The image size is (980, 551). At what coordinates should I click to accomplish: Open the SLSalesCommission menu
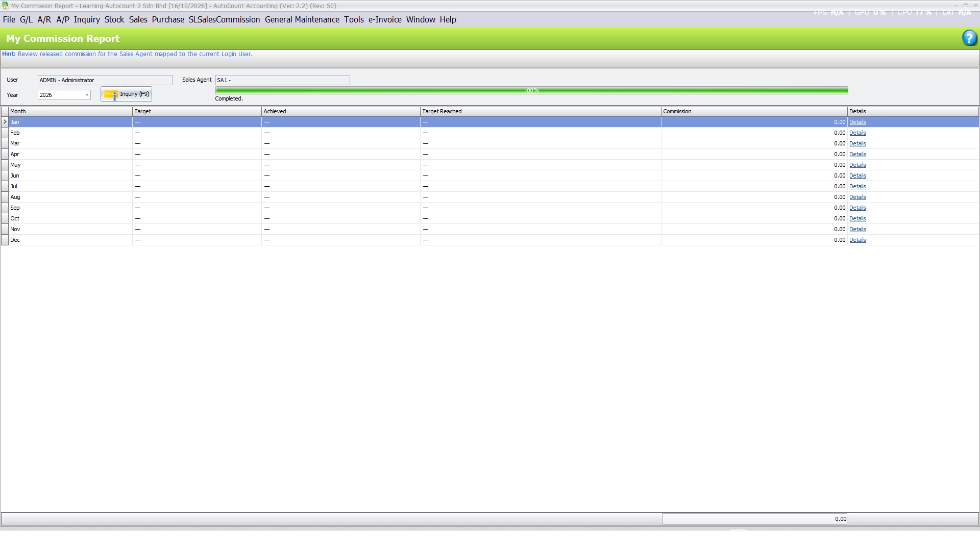tap(224, 19)
